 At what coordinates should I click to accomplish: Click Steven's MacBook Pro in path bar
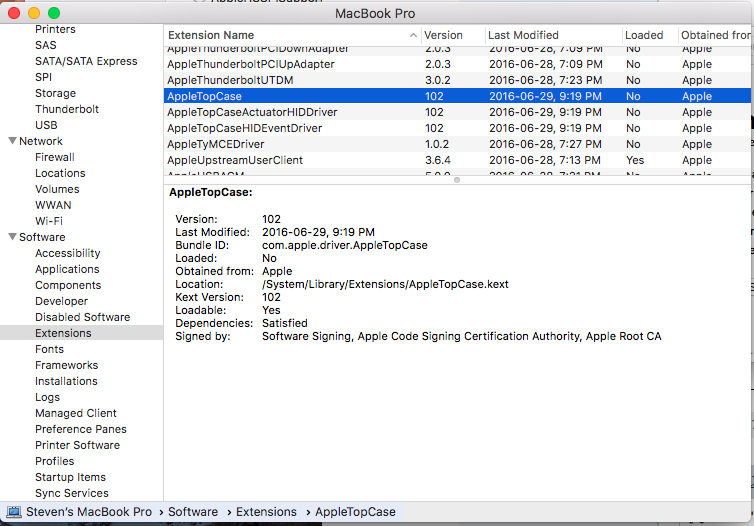click(89, 512)
